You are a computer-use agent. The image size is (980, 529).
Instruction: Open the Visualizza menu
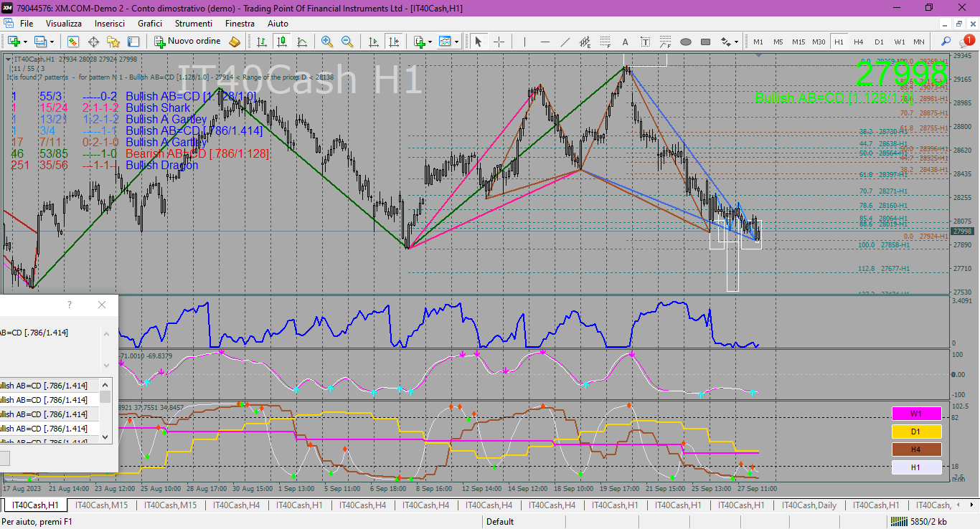tap(64, 24)
